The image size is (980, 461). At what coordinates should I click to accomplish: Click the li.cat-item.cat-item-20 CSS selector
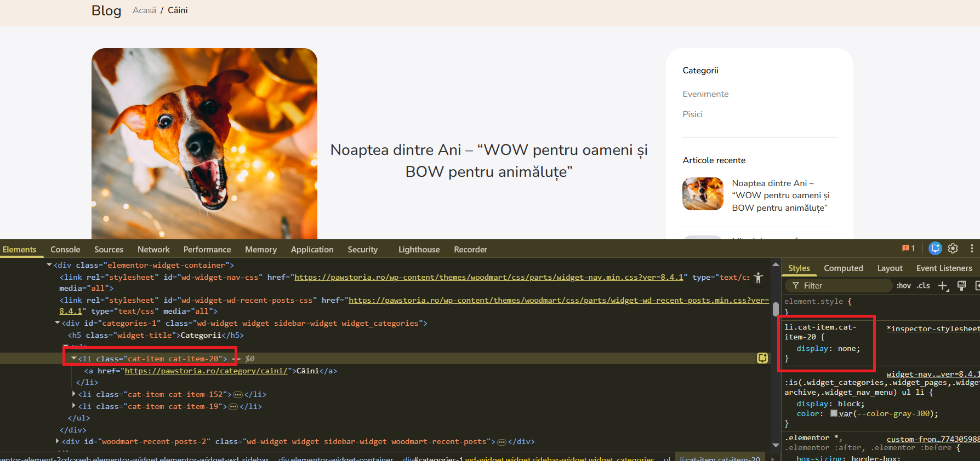pyautogui.click(x=820, y=332)
